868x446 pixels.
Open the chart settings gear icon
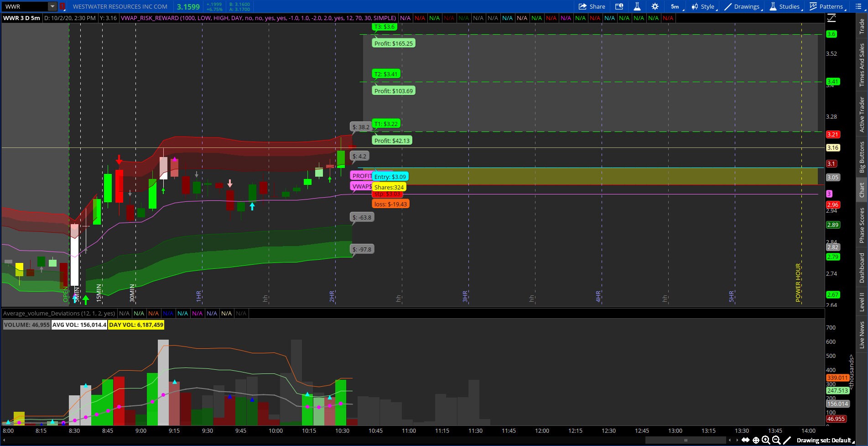pos(655,6)
